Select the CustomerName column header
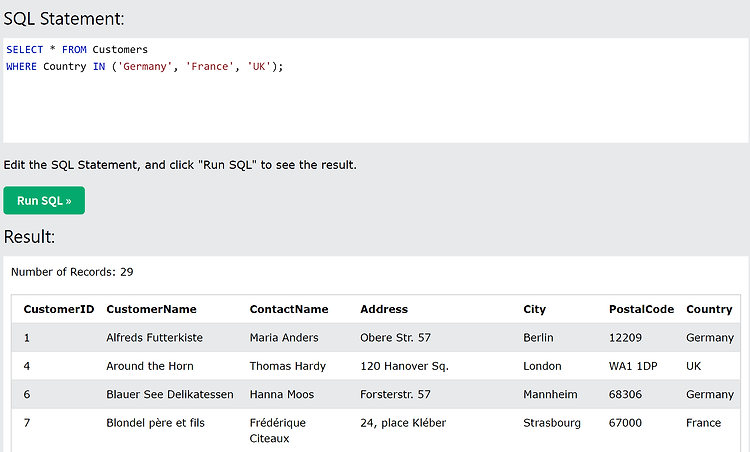 tap(151, 309)
